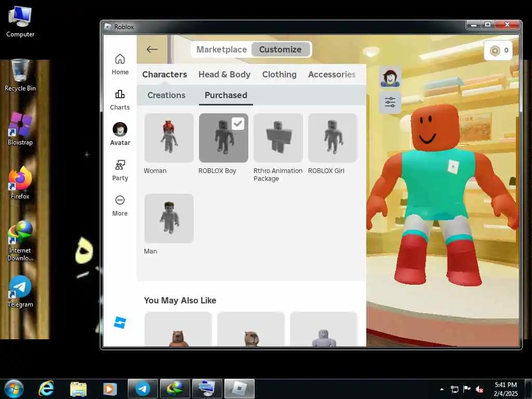Viewport: 532px width, 399px height.
Task: Click the avatar headshot preview button
Action: [x=390, y=77]
